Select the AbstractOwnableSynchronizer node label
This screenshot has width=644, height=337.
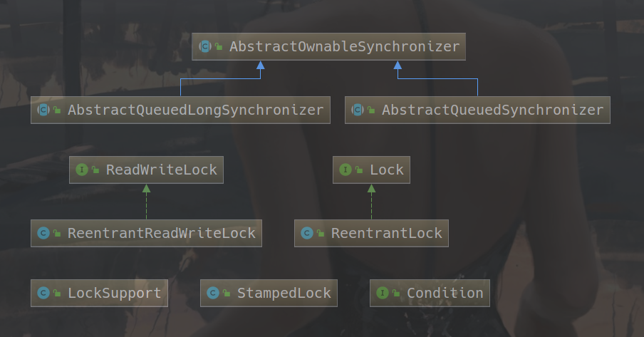(344, 47)
